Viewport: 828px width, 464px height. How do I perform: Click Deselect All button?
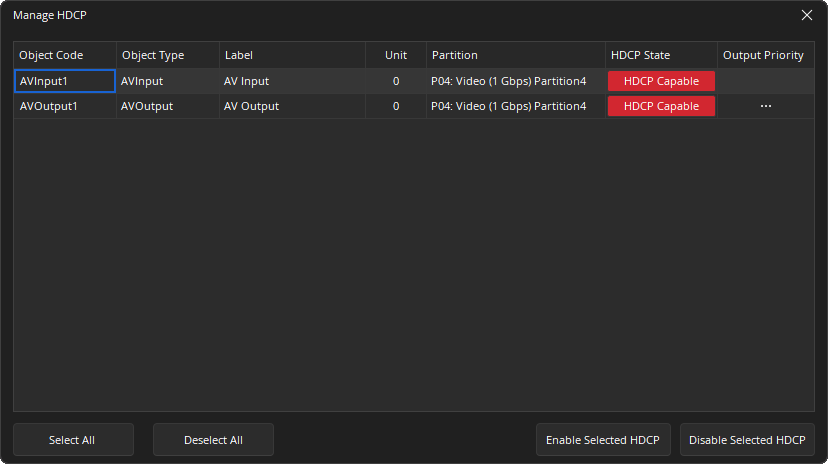pos(213,440)
